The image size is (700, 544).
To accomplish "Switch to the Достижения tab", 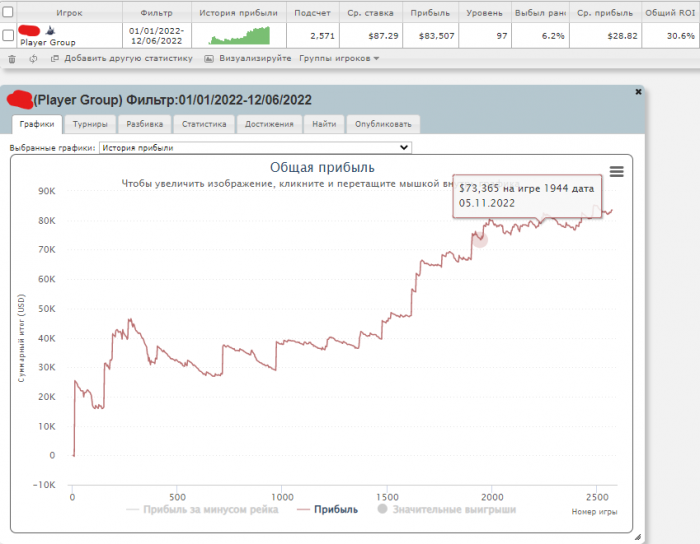I will (269, 124).
